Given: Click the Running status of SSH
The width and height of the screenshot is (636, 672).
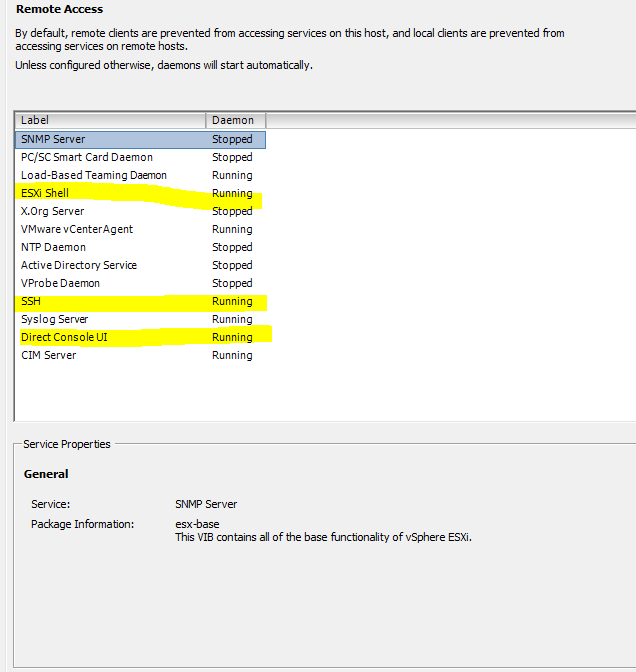Looking at the screenshot, I should tap(232, 301).
